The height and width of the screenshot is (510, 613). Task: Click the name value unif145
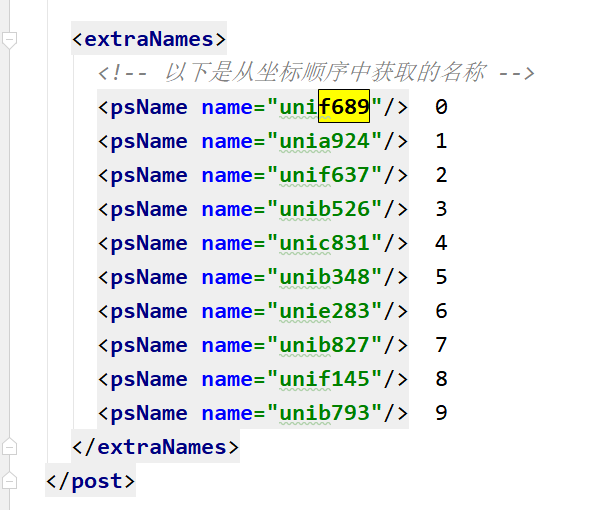click(x=324, y=379)
